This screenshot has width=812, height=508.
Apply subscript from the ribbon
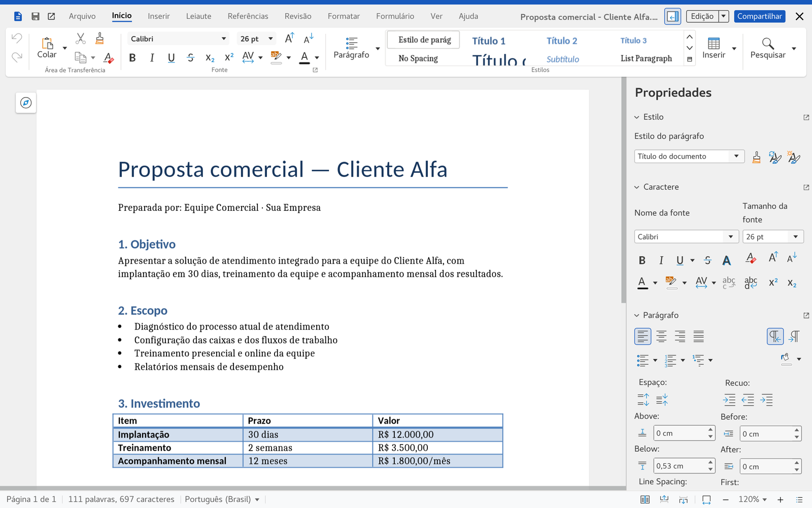(x=210, y=57)
